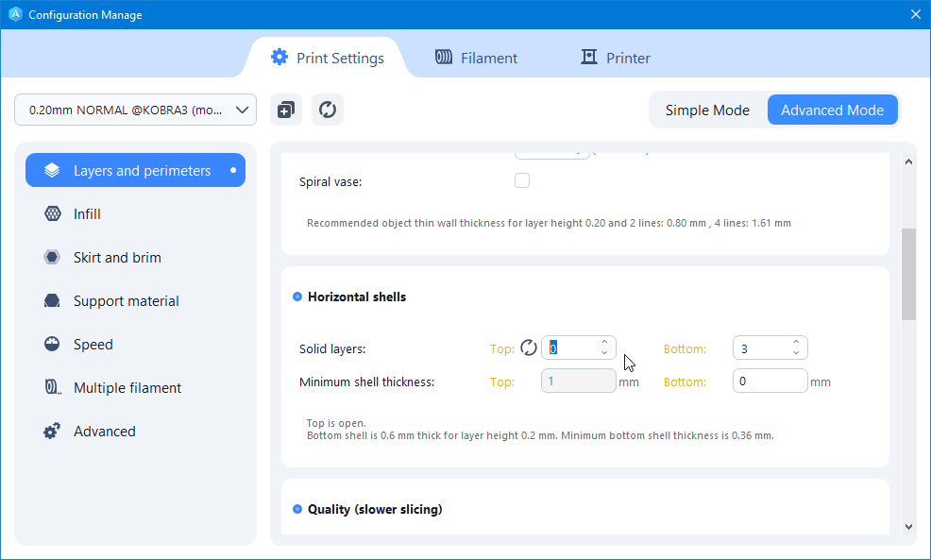Increase the Top solid layers value
This screenshot has width=931, height=560.
point(604,342)
